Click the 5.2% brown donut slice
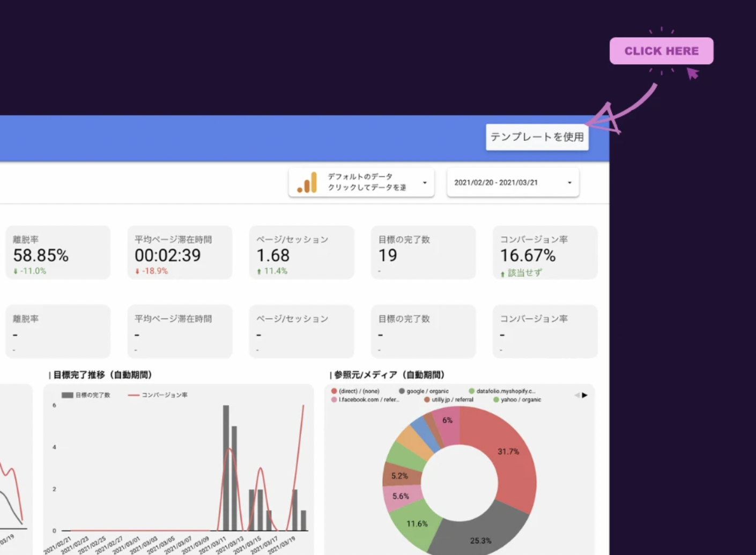 399,475
